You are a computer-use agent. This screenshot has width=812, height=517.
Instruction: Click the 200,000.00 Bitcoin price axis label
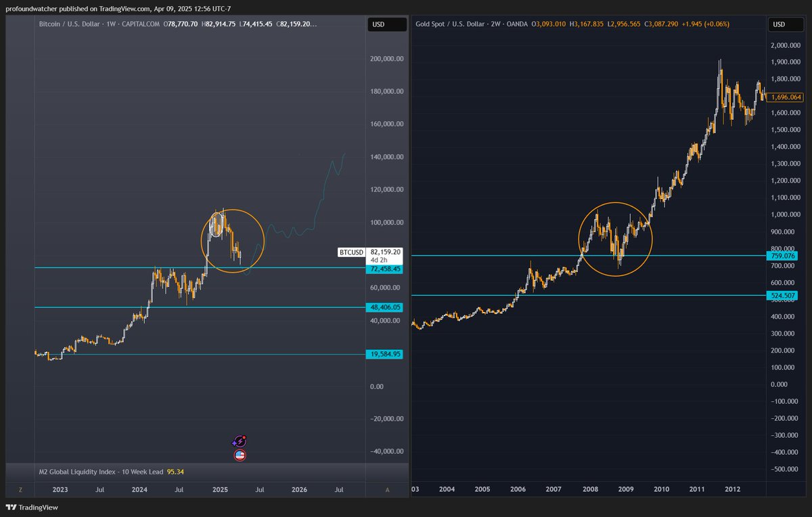[x=387, y=59]
